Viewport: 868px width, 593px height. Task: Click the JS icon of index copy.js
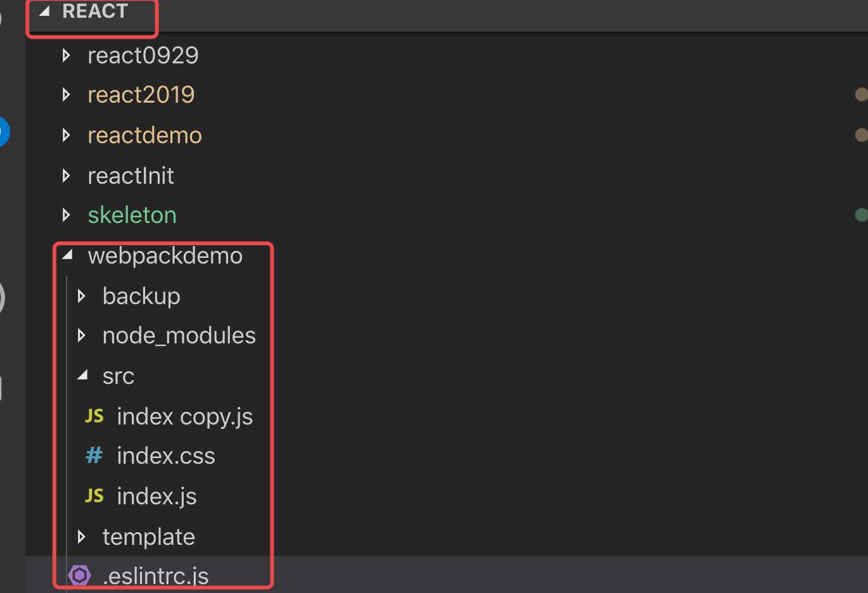coord(94,416)
